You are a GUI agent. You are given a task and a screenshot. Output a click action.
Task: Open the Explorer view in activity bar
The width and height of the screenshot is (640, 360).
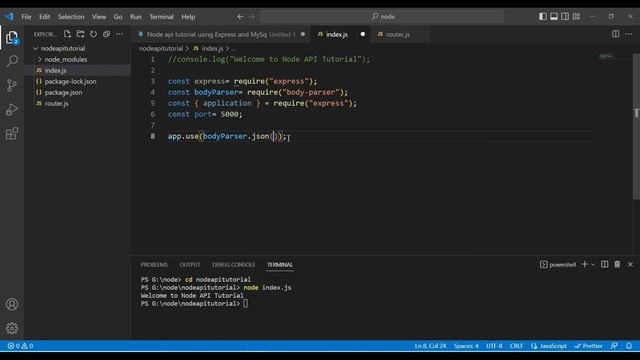click(12, 38)
